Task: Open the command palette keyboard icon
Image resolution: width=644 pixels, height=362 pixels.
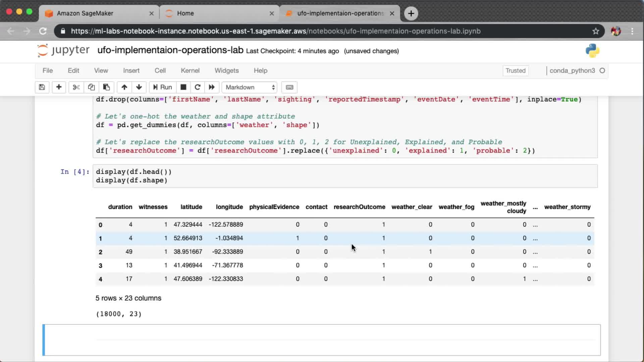Action: [289, 87]
